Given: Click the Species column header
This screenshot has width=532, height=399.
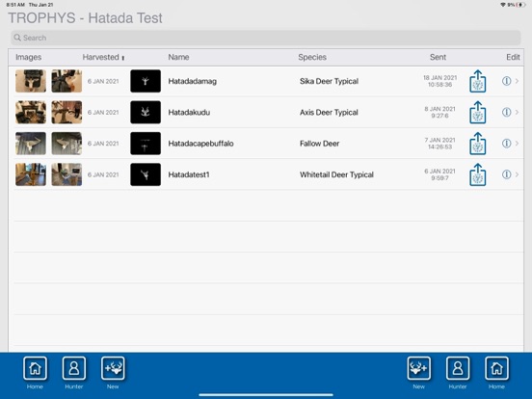Looking at the screenshot, I should [x=312, y=57].
